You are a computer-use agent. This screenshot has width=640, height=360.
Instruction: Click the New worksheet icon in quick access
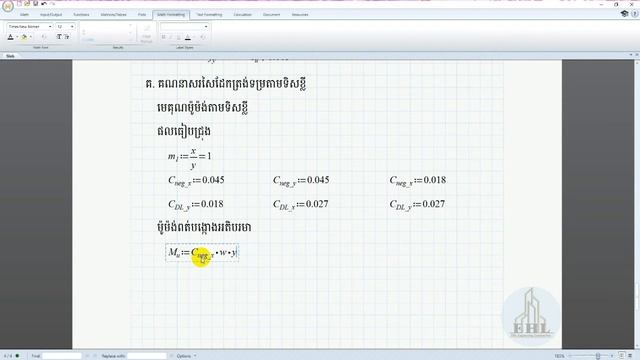(x=19, y=3)
